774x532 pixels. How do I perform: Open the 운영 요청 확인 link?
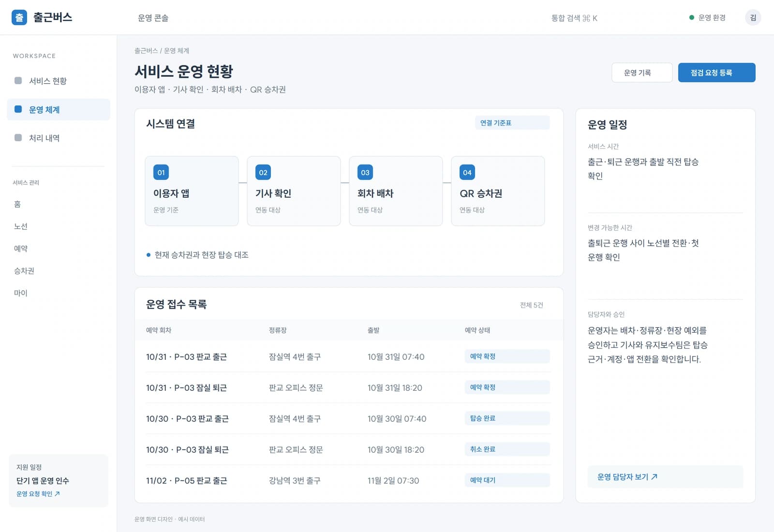[38, 494]
